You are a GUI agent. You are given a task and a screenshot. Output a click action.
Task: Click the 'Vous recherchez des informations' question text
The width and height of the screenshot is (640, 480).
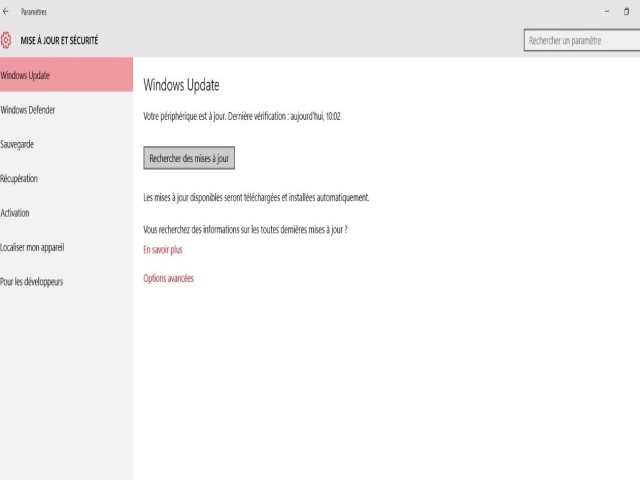245,229
